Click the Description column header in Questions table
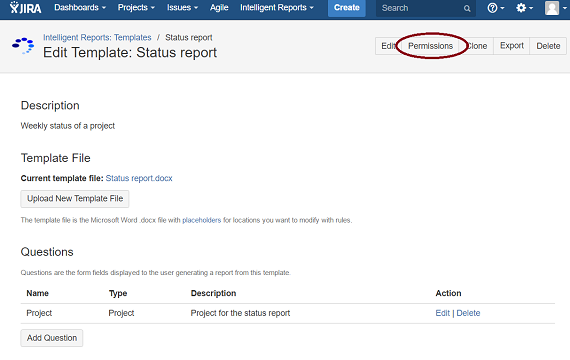 pyautogui.click(x=213, y=293)
